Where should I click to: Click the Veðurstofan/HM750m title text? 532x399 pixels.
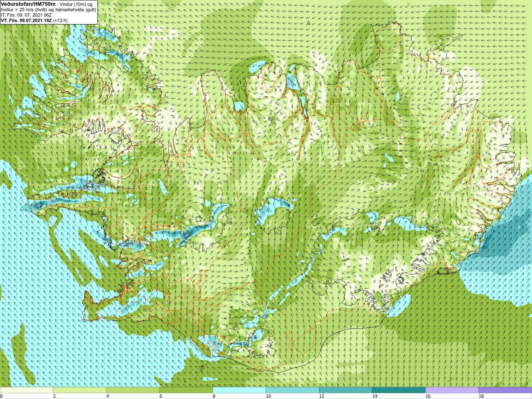click(x=28, y=4)
